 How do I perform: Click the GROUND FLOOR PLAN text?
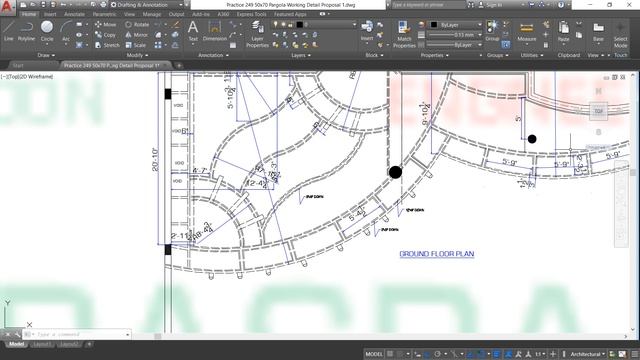[437, 254]
